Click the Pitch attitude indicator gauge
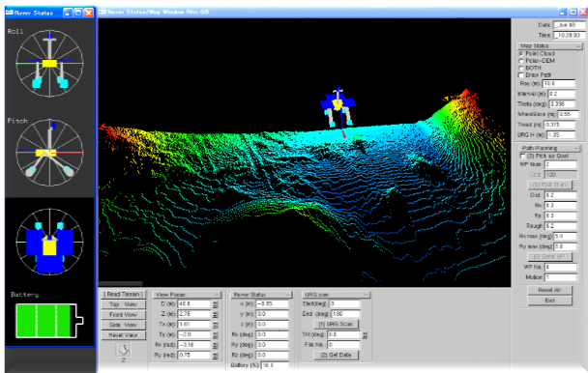 coord(49,153)
